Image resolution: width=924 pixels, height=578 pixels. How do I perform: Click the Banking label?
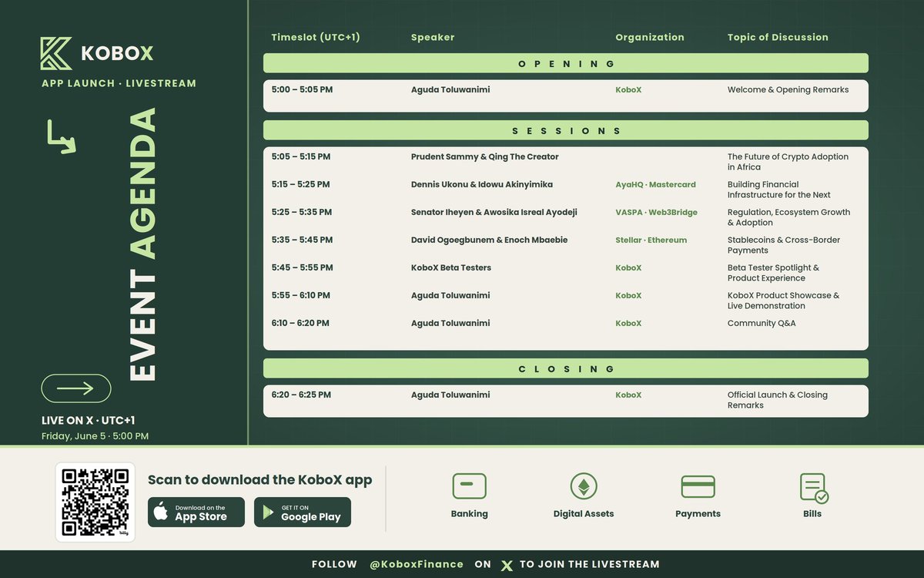(x=469, y=513)
